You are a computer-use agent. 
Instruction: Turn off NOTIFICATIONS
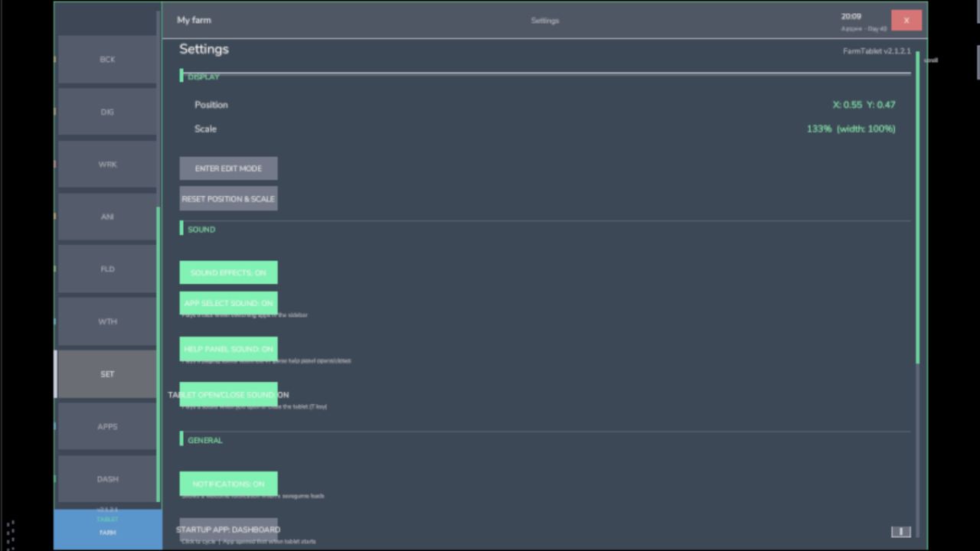[x=228, y=484]
